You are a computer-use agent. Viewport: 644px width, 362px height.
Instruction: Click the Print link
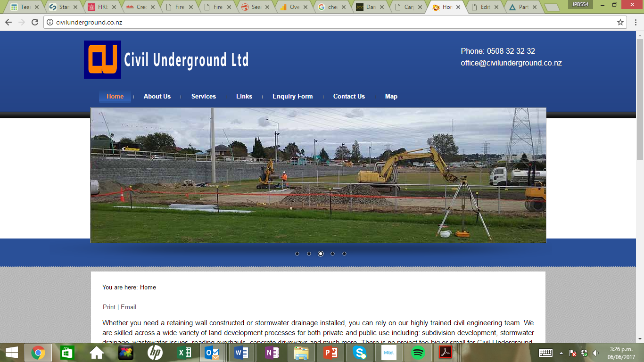109,307
